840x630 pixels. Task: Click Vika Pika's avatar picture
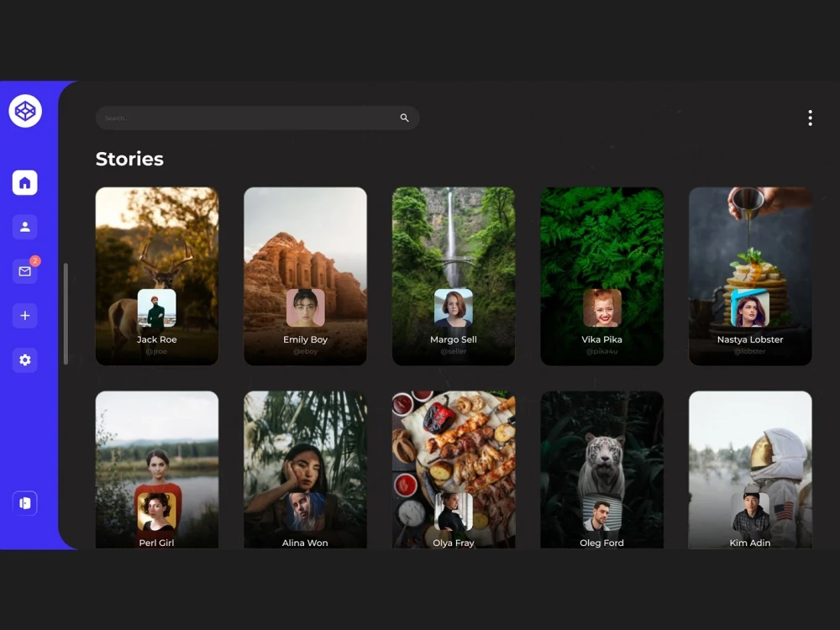601,308
